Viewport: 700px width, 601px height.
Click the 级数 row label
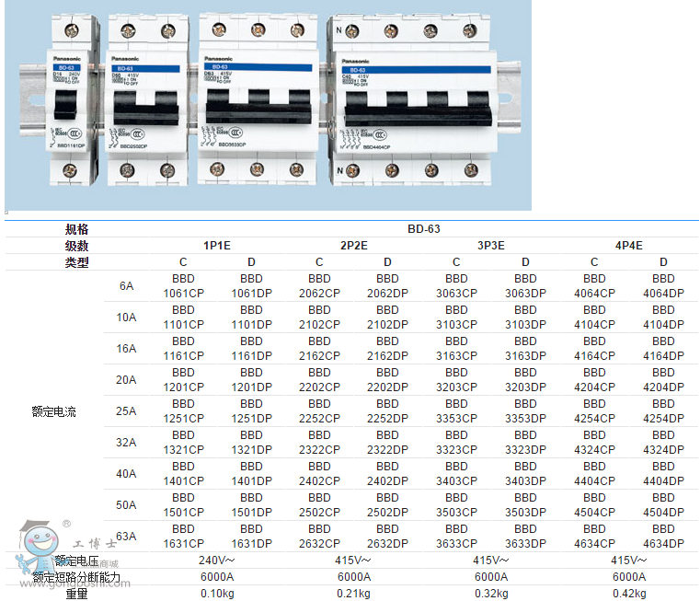pos(76,246)
